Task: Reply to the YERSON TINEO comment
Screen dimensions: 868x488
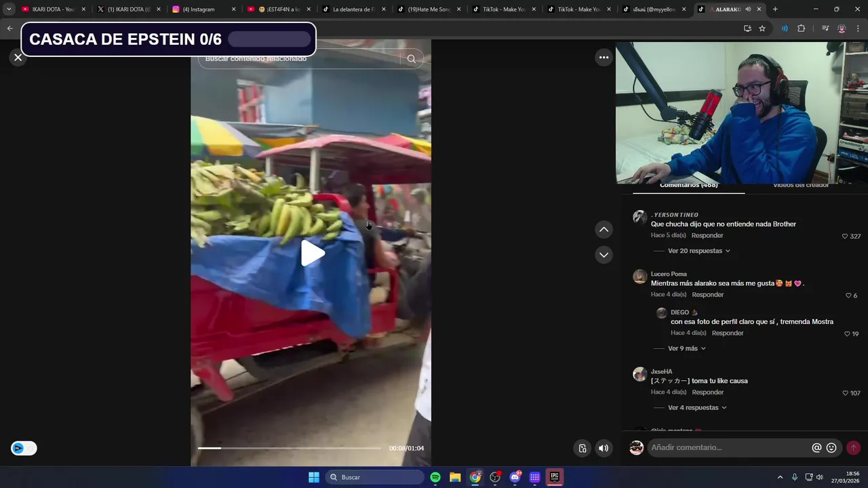Action: [x=707, y=235]
